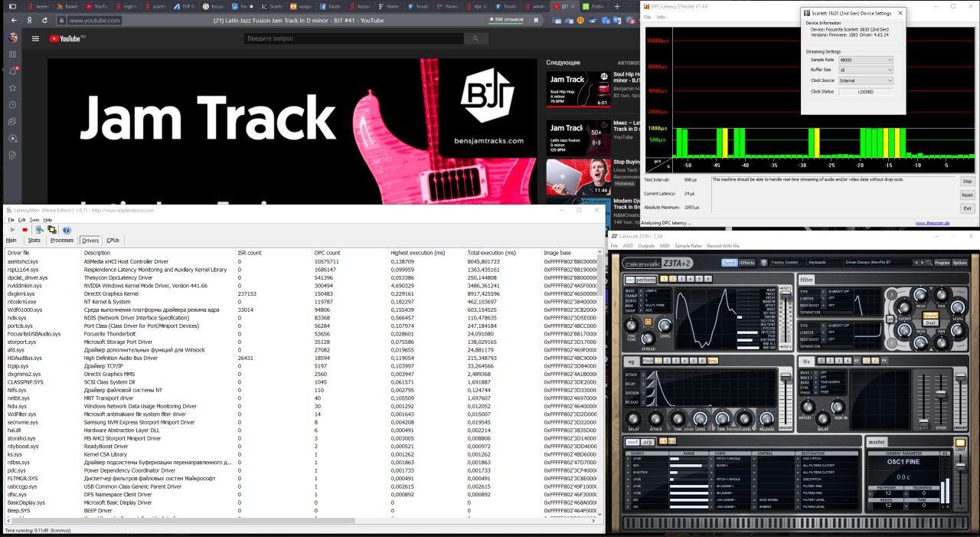The image size is (980, 537).
Task: Open oscillator WAVE selector arrow in Z3TA+2
Action: 642,291
